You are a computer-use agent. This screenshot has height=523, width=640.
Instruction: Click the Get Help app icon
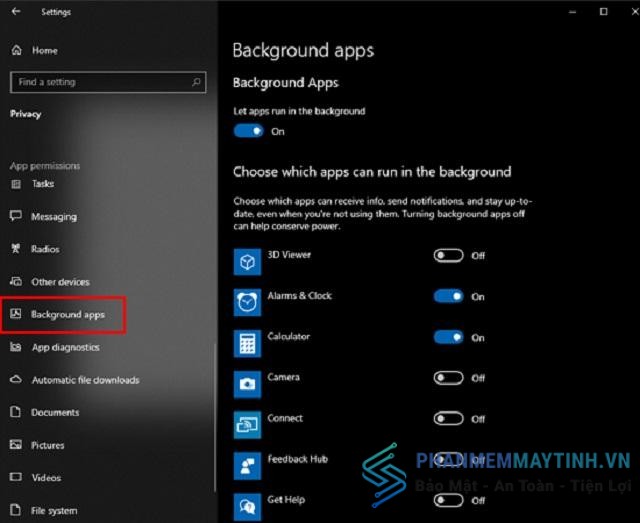coord(247,507)
